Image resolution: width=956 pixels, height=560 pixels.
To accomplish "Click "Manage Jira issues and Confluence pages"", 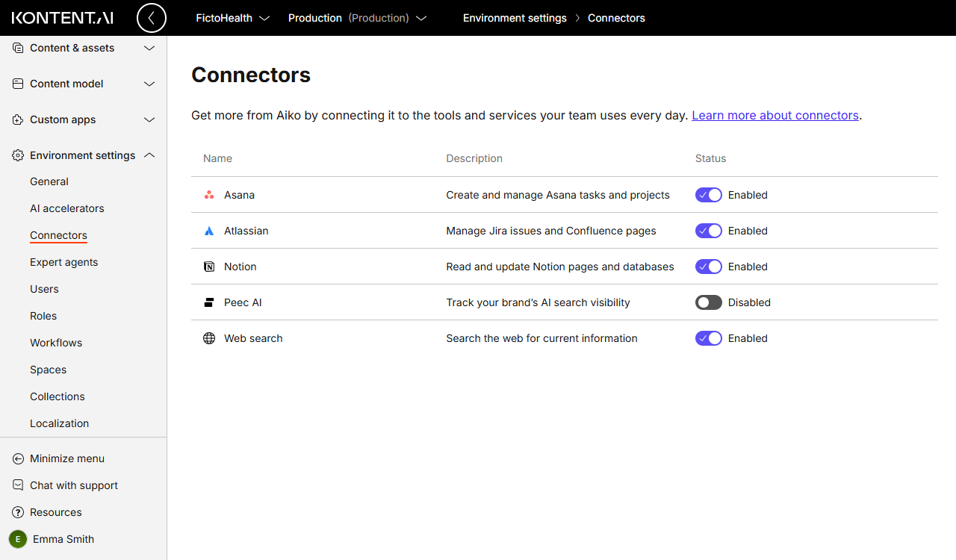I will [551, 231].
